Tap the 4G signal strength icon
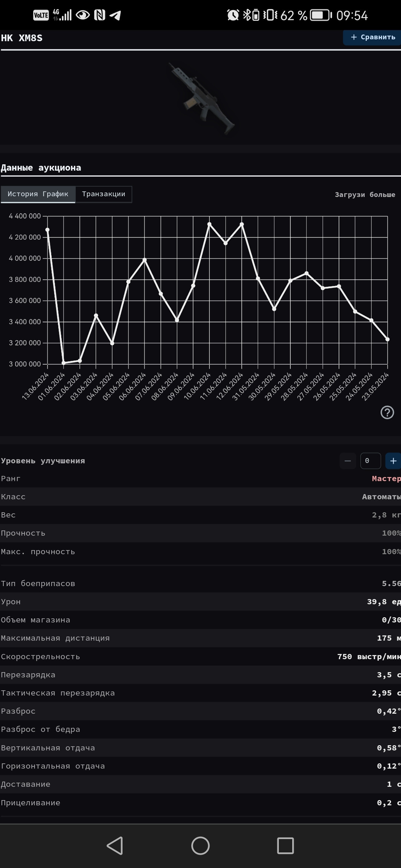 (62, 15)
